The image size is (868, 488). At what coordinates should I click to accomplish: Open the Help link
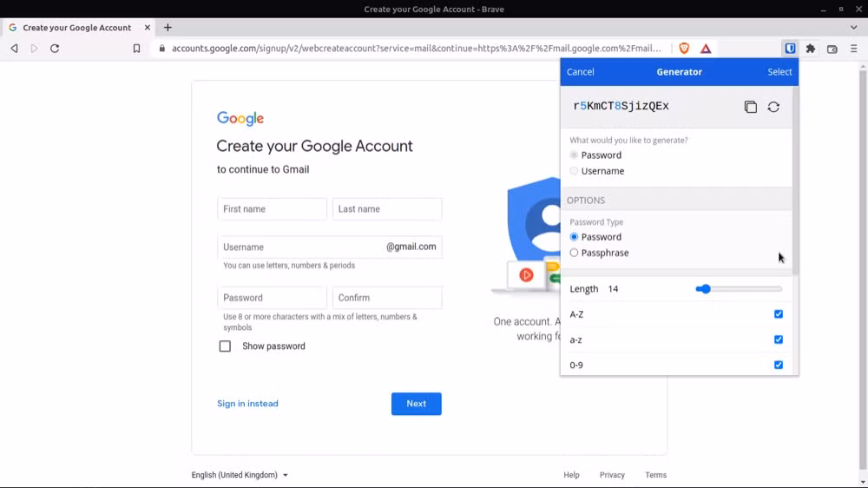(571, 475)
